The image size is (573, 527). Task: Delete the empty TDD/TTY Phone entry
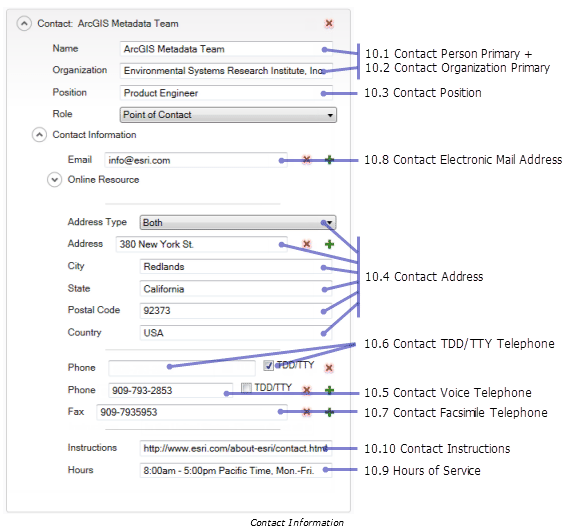point(329,368)
